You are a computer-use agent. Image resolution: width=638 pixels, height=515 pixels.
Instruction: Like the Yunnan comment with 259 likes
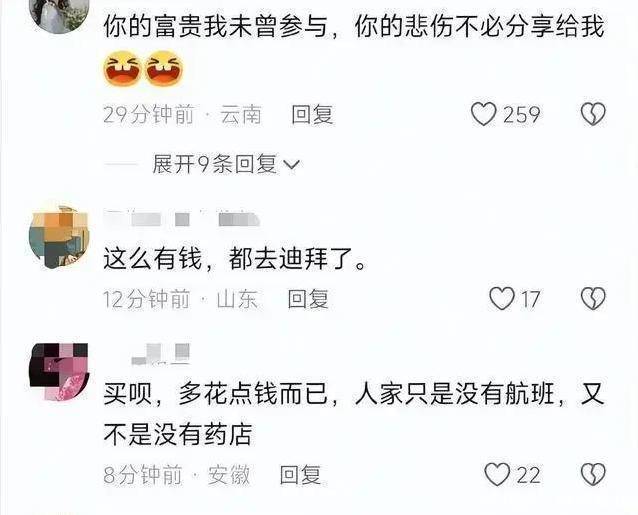point(483,114)
